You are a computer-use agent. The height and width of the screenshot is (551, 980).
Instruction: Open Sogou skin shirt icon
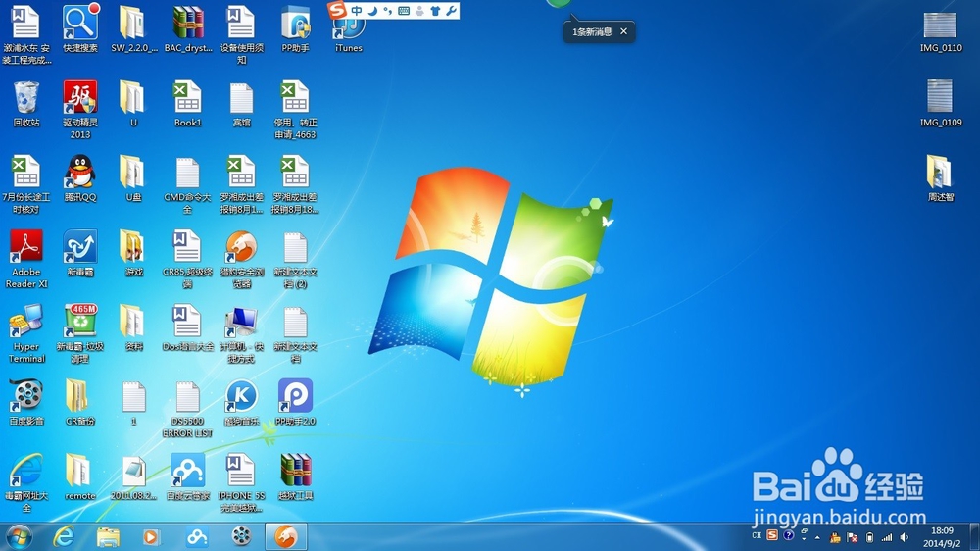point(436,11)
